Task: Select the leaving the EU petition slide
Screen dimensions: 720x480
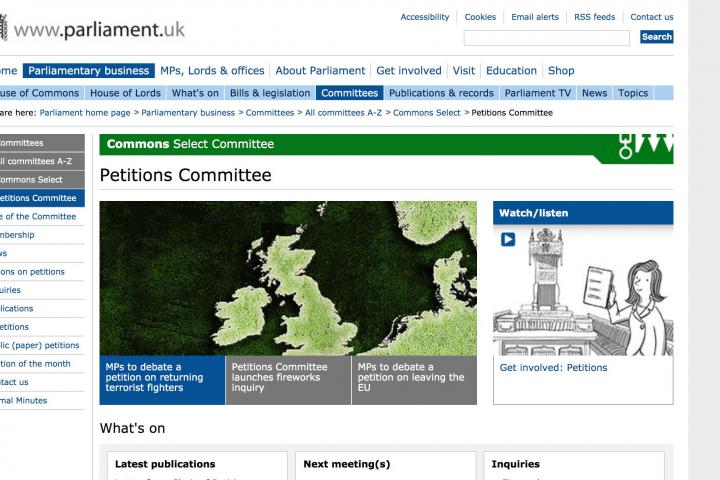Action: 413,378
